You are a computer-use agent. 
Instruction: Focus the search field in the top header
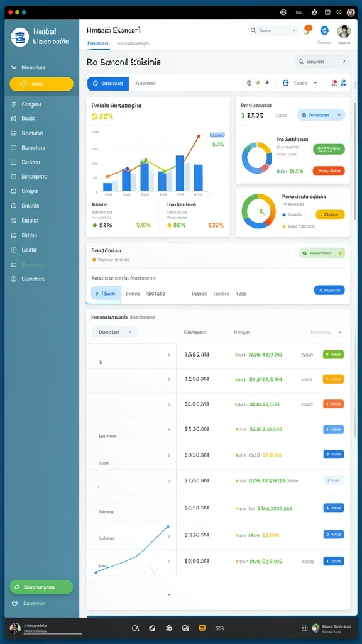pyautogui.click(x=273, y=30)
